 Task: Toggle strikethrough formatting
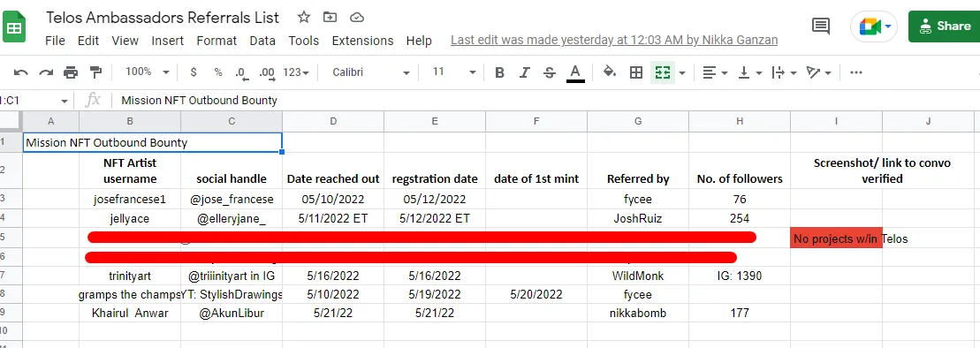click(x=550, y=72)
